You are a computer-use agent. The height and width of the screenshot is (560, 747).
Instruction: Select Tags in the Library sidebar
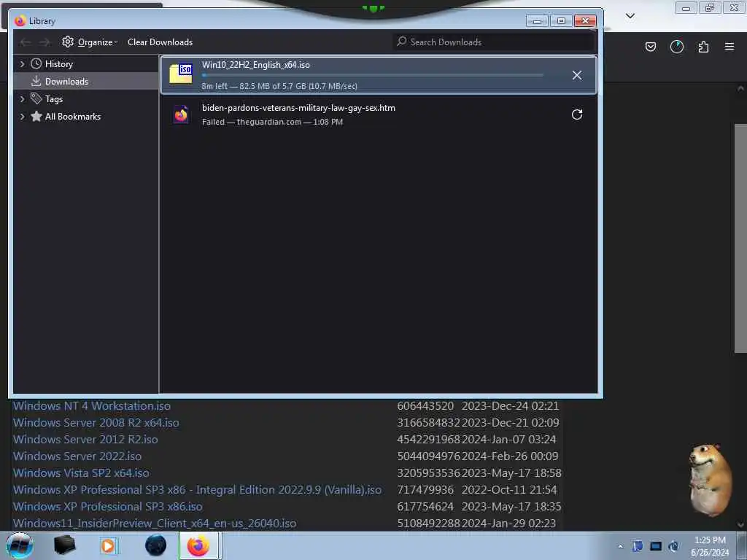(86, 98)
